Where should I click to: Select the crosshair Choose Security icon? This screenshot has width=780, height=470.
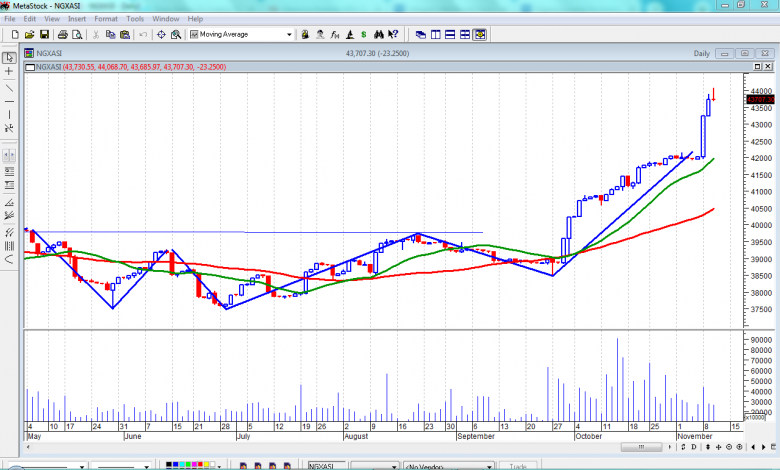pyautogui.click(x=161, y=34)
